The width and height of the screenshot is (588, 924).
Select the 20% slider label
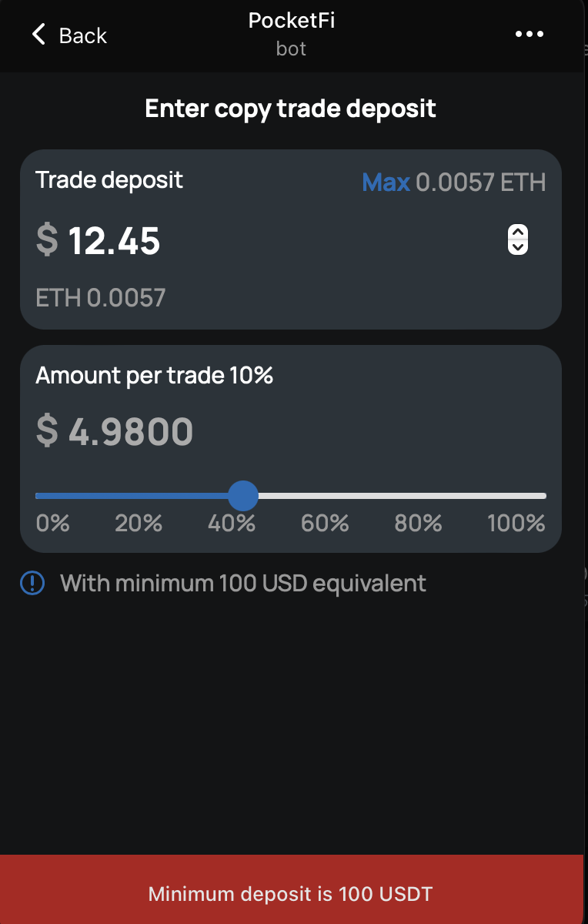[x=139, y=524]
